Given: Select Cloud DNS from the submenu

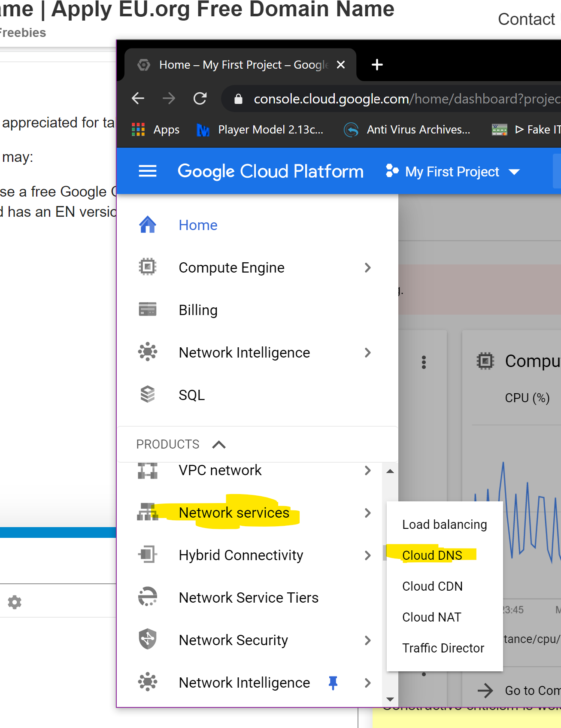Looking at the screenshot, I should pos(432,555).
